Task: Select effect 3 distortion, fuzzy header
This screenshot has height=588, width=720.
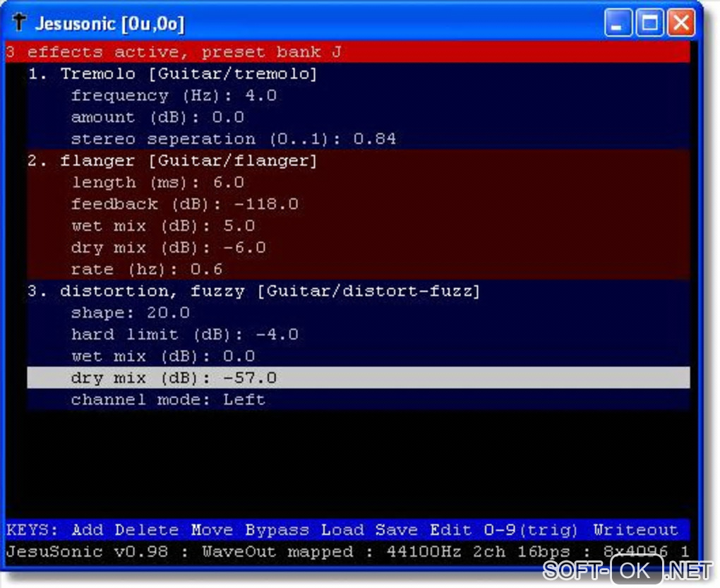Action: click(359, 291)
